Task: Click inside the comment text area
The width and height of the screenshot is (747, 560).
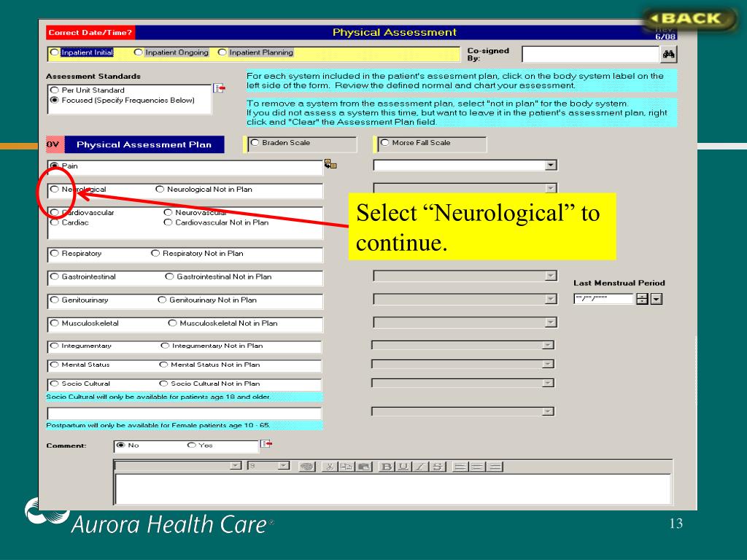Action: tap(392, 489)
